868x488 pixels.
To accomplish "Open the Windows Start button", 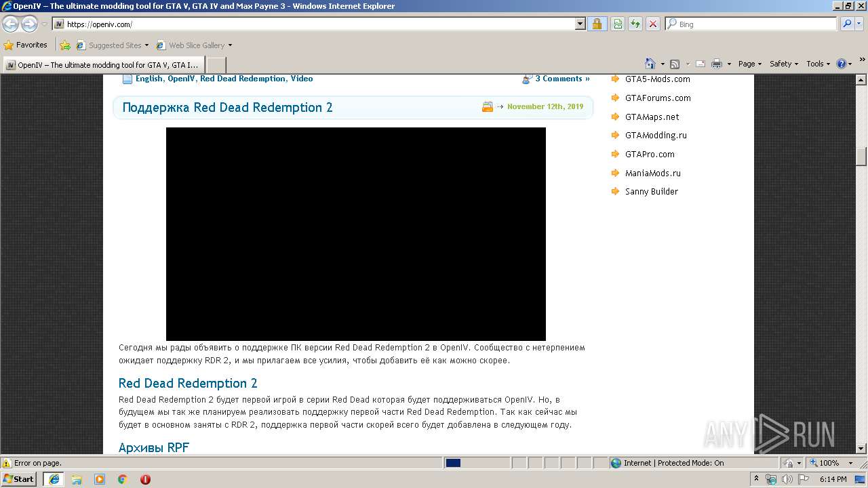I will (x=19, y=479).
